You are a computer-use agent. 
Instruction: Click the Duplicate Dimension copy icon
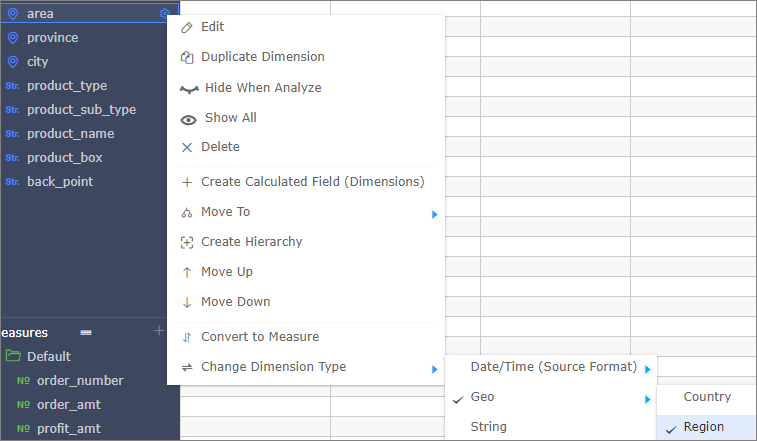click(x=187, y=57)
